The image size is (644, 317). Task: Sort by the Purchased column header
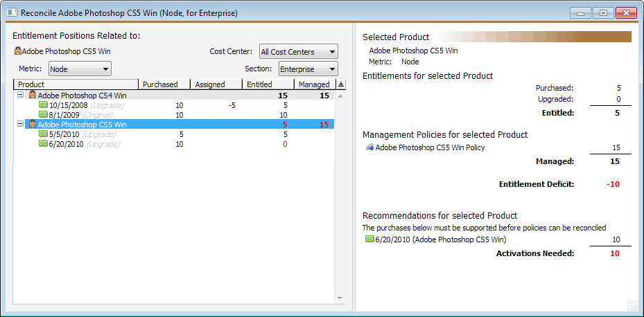click(x=162, y=84)
